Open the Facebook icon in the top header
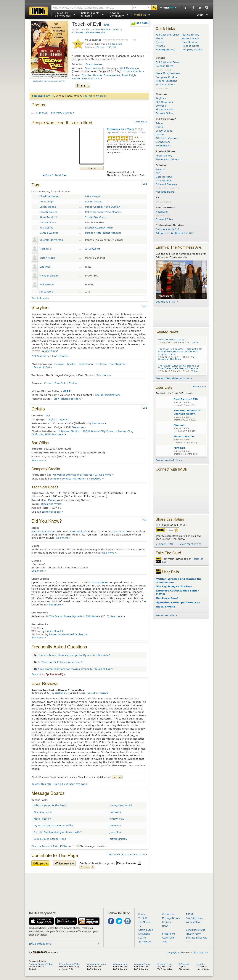 coord(193,8)
